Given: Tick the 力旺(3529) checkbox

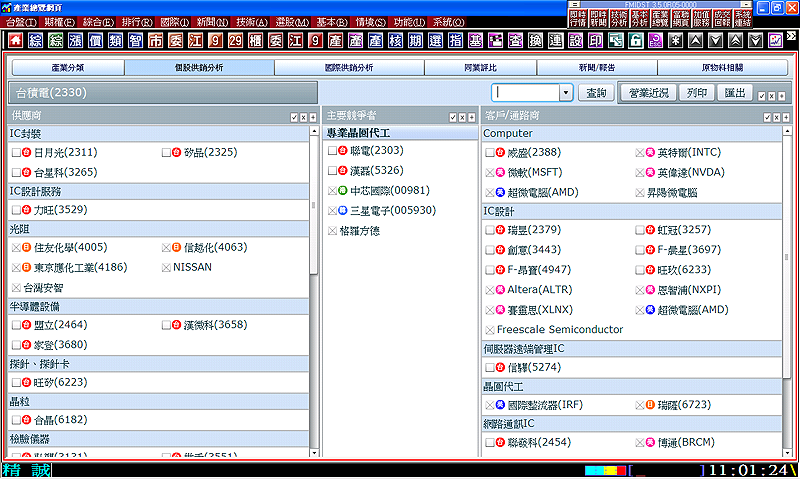Looking at the screenshot, I should click(x=16, y=210).
